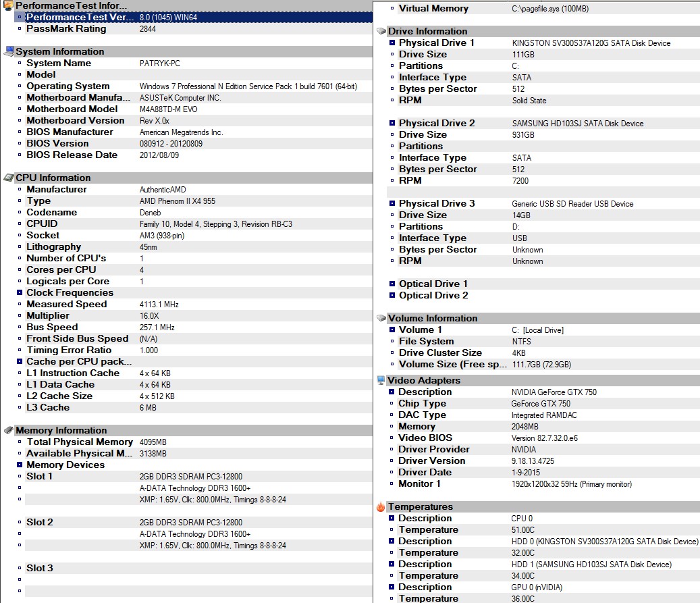Click the 'Generic USB SD Reader USB Device' value
This screenshot has height=603, width=700.
pyautogui.click(x=572, y=204)
